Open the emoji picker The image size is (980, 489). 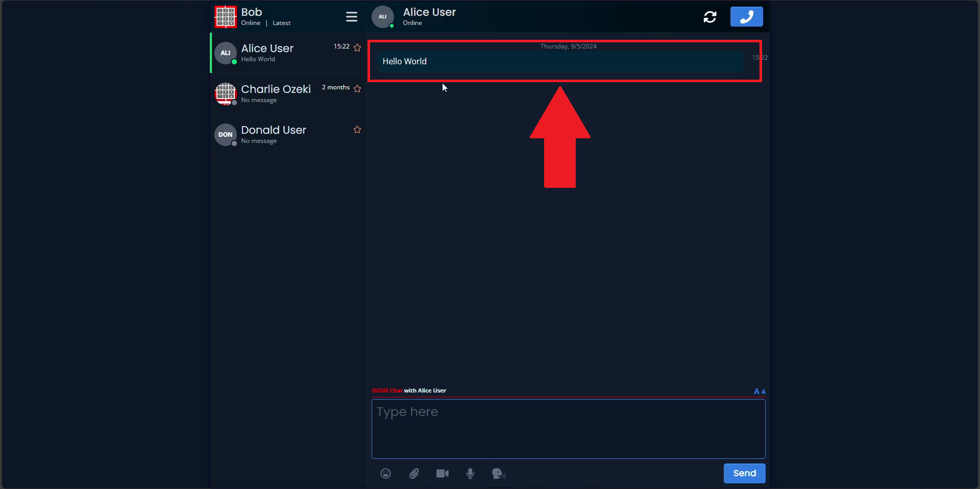(x=385, y=474)
